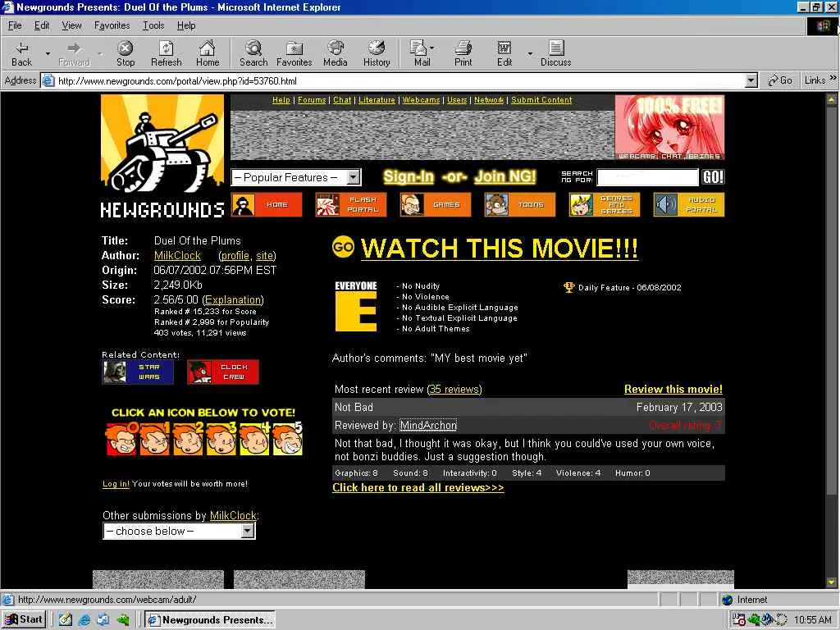This screenshot has height=630, width=840.
Task: Click Internet Explorer quick launch icon
Action: (84, 620)
